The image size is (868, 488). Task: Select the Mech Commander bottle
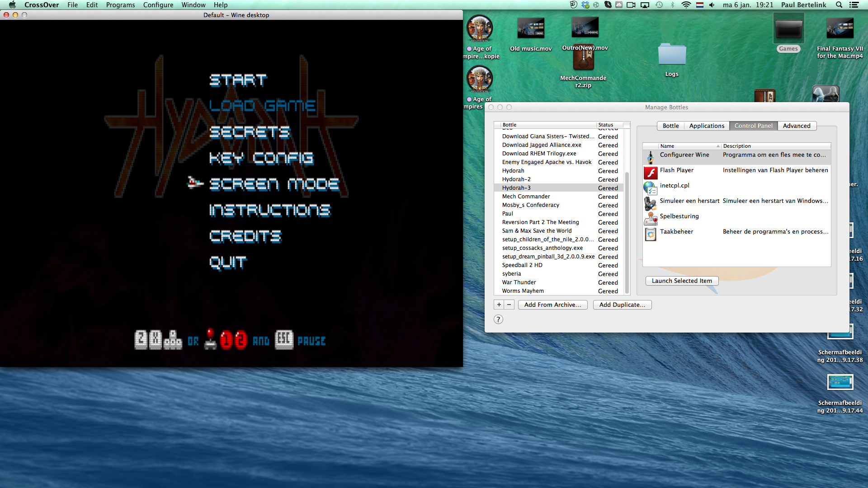[x=526, y=196]
